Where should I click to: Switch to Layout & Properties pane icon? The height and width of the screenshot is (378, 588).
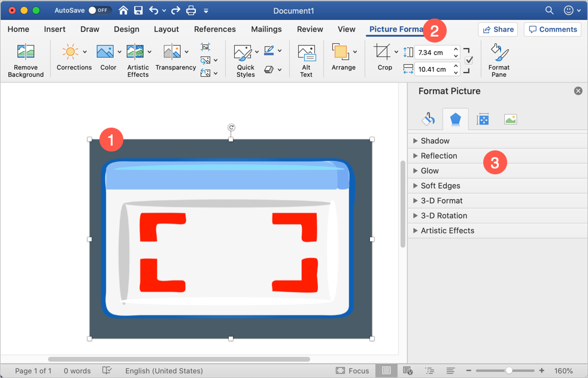483,119
